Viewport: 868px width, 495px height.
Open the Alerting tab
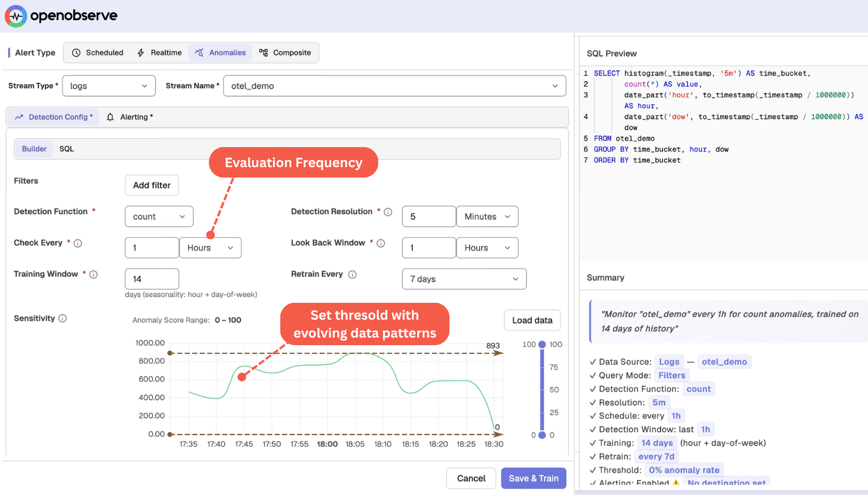130,117
